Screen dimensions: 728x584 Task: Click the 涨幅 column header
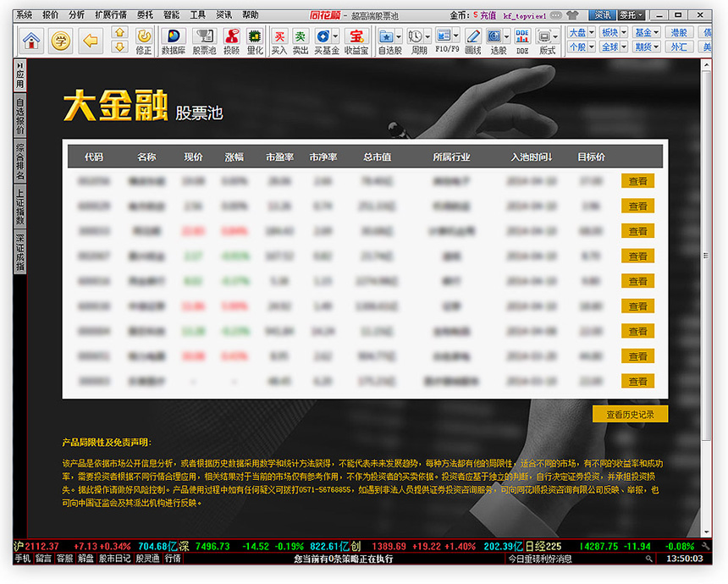click(234, 157)
